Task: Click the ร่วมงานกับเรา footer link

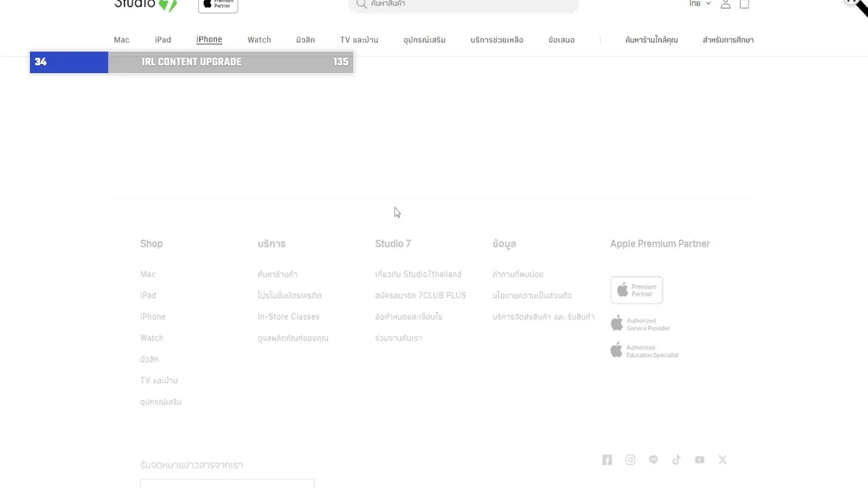Action: pyautogui.click(x=398, y=338)
